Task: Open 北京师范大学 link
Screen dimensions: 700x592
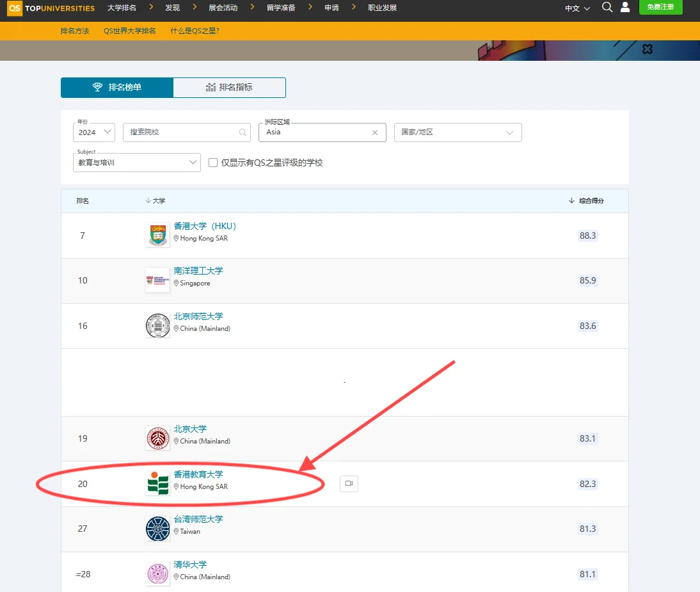Action: point(198,316)
